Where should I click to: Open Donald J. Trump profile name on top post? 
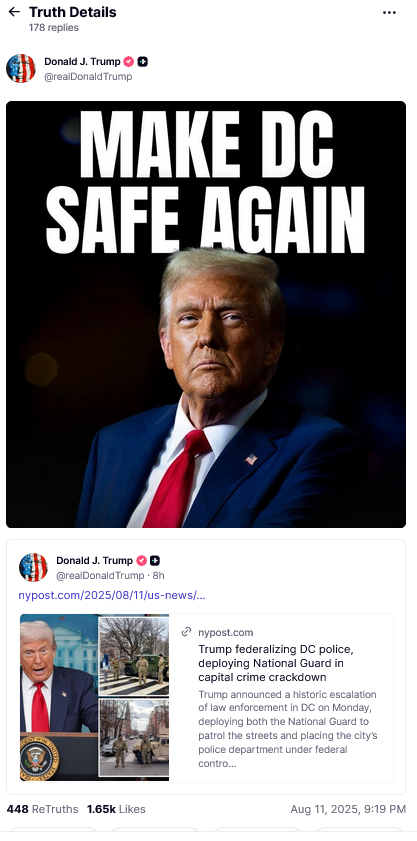tap(82, 62)
